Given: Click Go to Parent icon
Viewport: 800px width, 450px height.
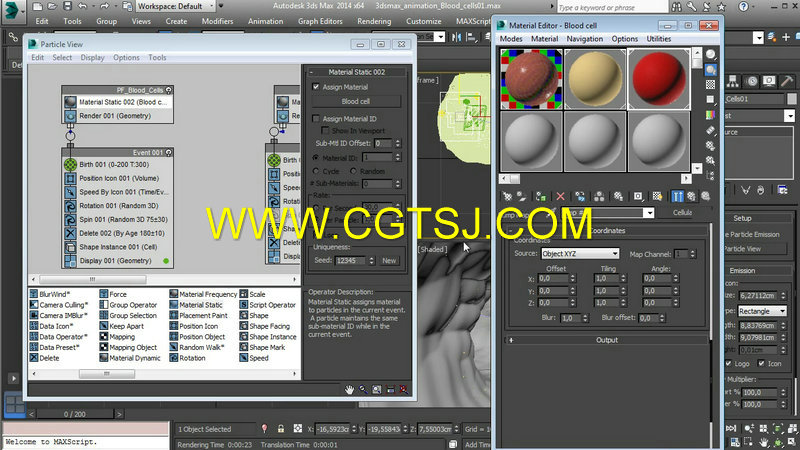Looking at the screenshot, I should [691, 196].
